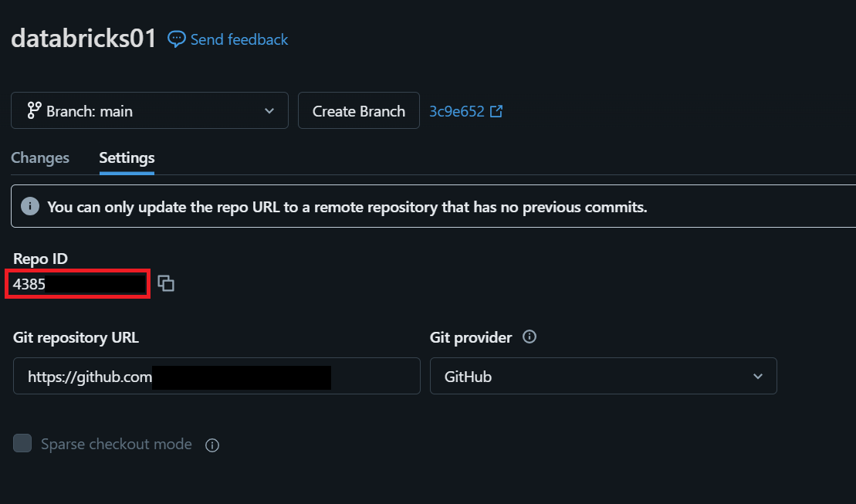856x504 pixels.
Task: Click external link icon beside commit hash
Action: (496, 111)
